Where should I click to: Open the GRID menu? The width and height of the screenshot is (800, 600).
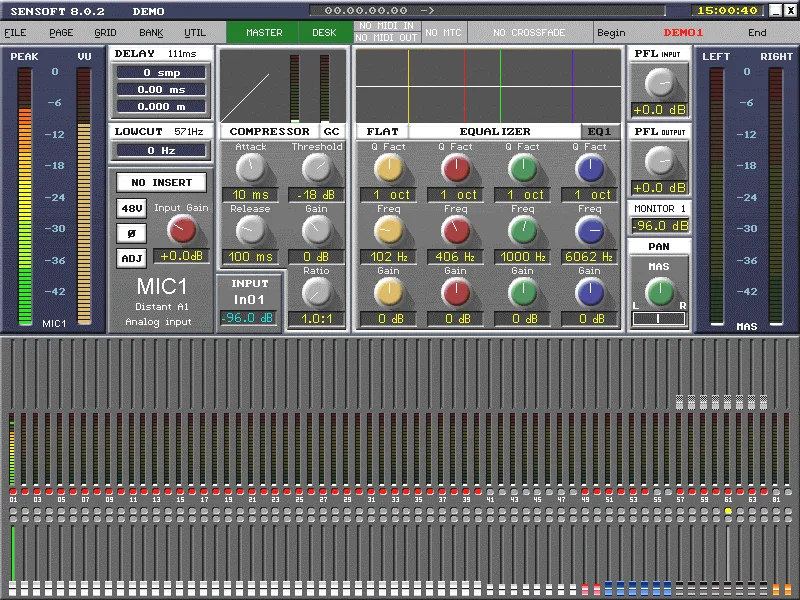(105, 33)
